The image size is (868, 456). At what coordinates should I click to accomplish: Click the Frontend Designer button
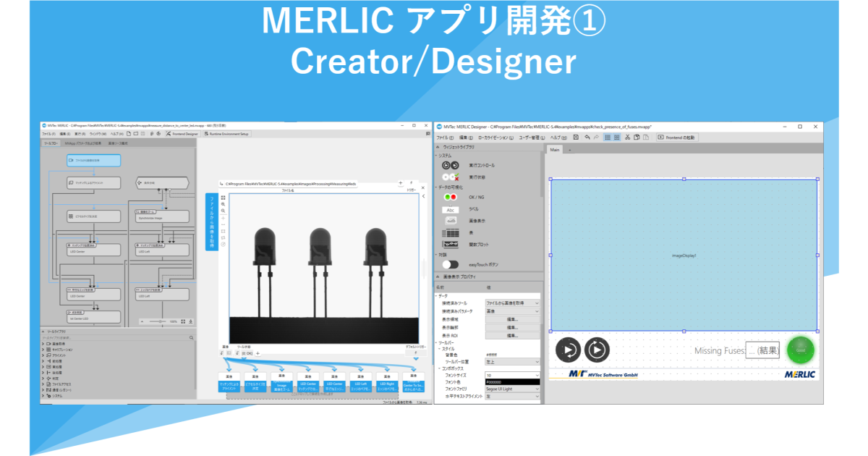(182, 134)
